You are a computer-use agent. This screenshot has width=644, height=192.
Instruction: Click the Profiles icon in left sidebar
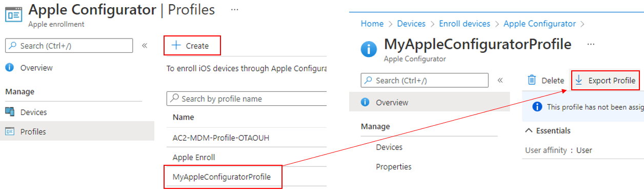tap(10, 131)
